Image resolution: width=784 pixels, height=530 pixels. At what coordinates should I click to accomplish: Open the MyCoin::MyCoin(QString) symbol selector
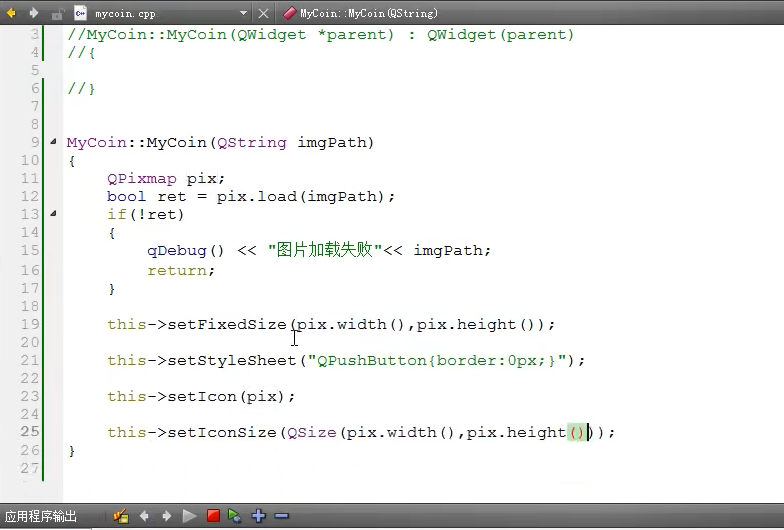pos(368,14)
